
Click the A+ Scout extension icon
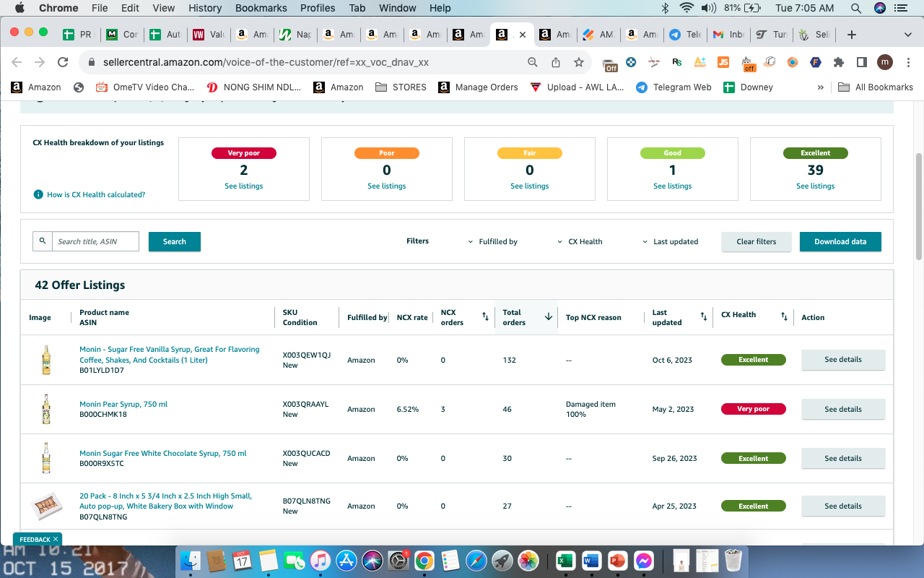pos(700,62)
